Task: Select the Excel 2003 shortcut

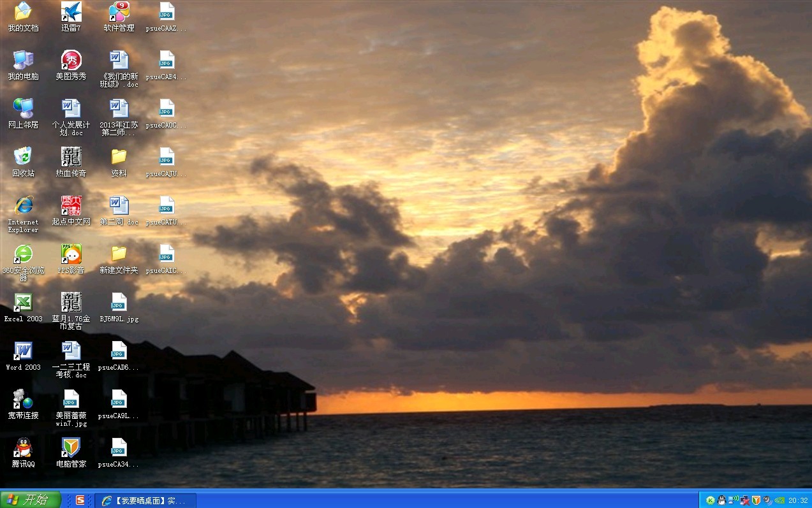Action: 24,303
